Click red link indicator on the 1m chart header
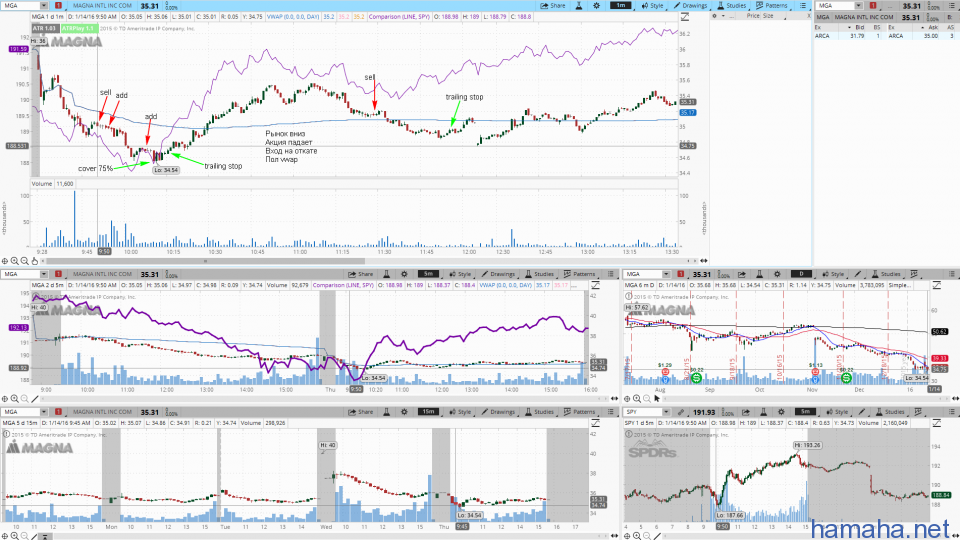The width and height of the screenshot is (960, 540). (58, 6)
